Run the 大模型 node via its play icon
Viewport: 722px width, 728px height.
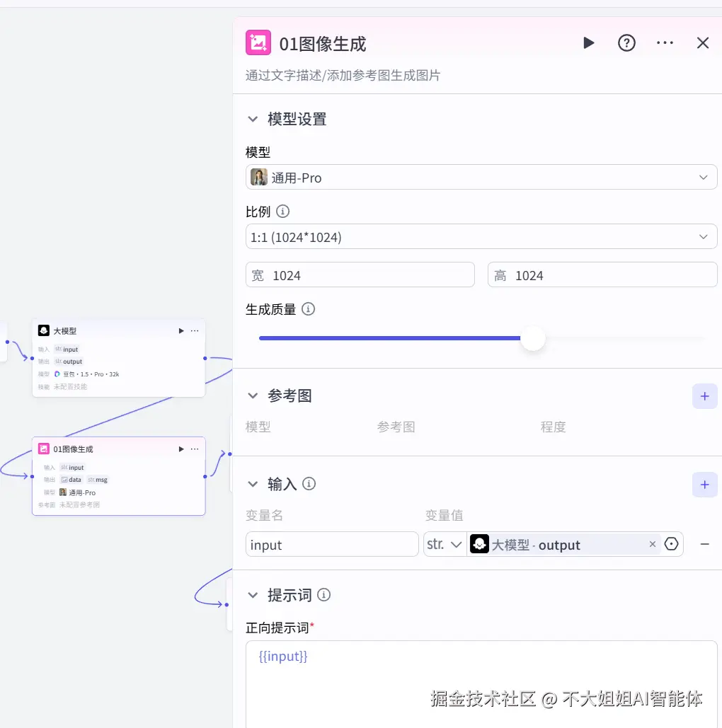point(180,330)
